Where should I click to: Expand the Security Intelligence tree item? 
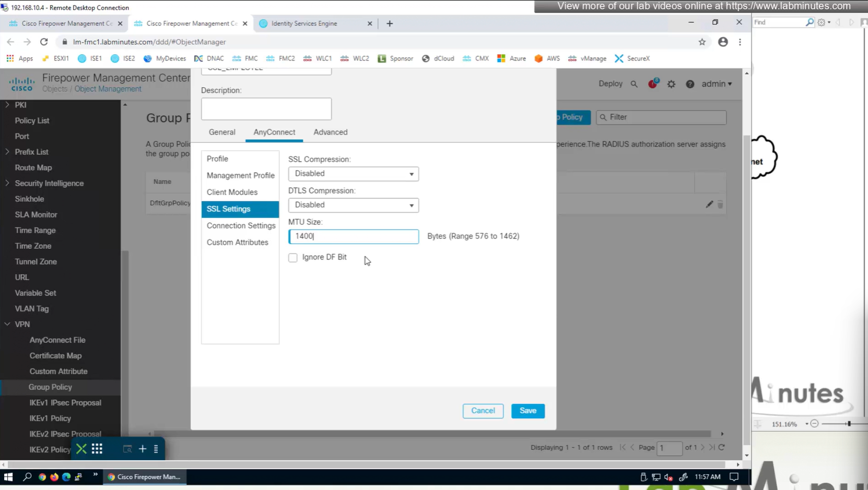coord(7,183)
